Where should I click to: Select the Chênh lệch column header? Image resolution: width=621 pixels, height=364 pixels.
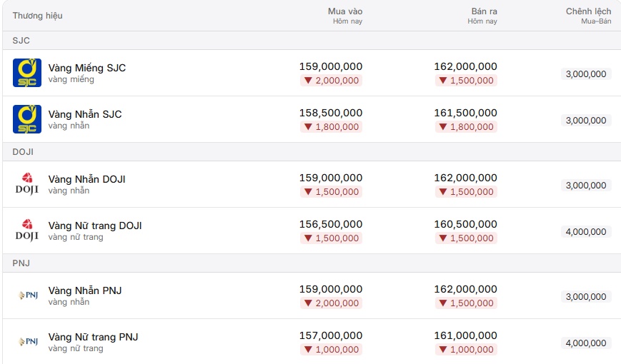pos(588,16)
